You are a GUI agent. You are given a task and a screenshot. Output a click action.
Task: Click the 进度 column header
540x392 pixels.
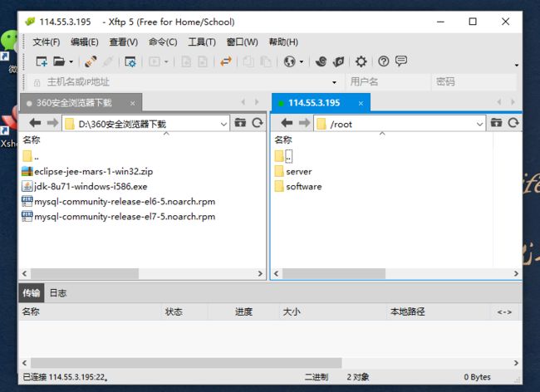[243, 311]
